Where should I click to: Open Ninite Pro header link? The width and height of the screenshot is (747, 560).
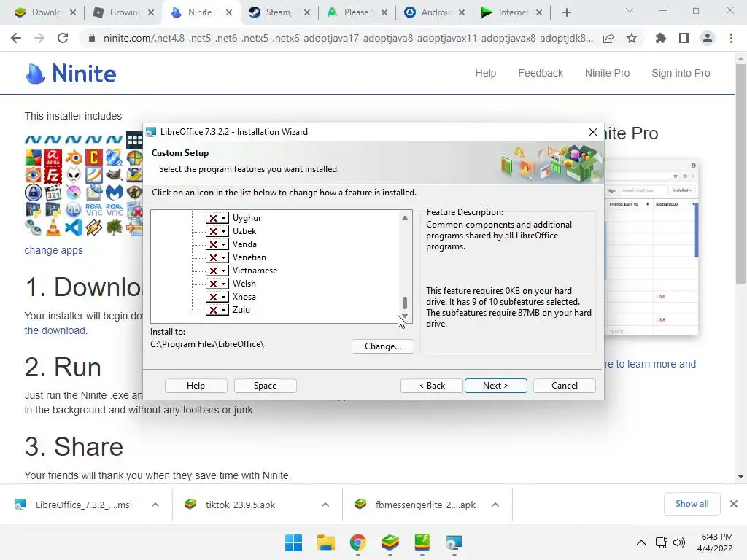coord(607,74)
